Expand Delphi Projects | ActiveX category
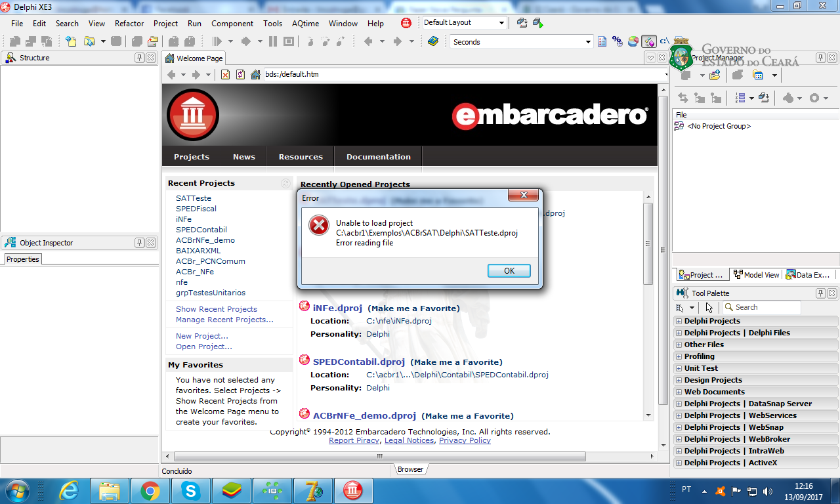Viewport: 840px width, 504px height. pyautogui.click(x=679, y=463)
